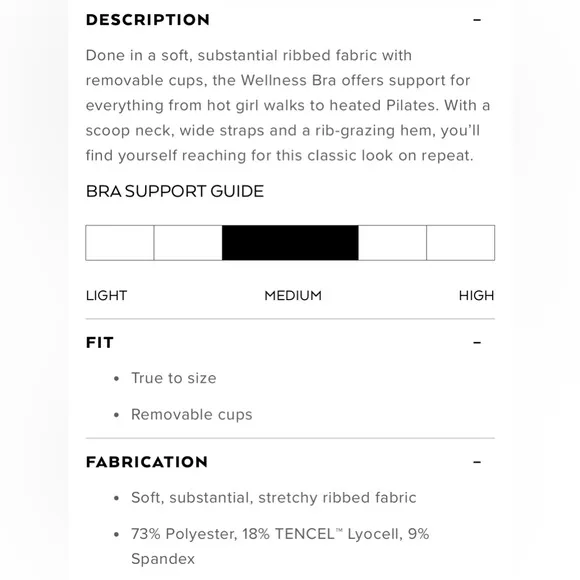Select the second support level box
This screenshot has width=580, height=580.
188,243
